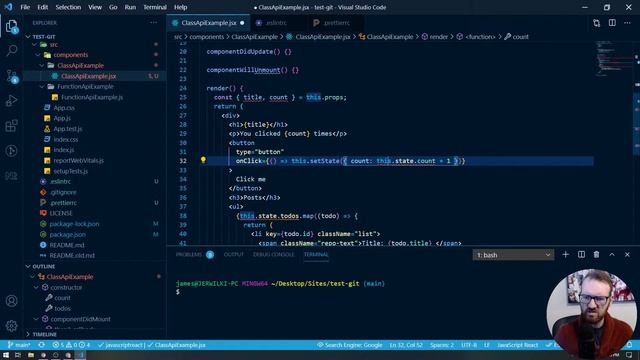Switch to the .eslintrc editor tab
The image size is (640, 360).
tap(276, 23)
